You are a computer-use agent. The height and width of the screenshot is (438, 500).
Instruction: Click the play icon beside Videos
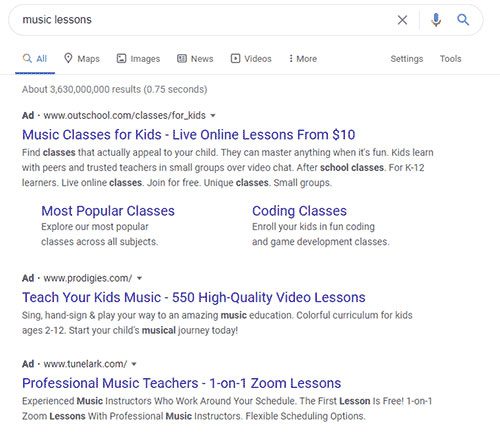point(235,59)
